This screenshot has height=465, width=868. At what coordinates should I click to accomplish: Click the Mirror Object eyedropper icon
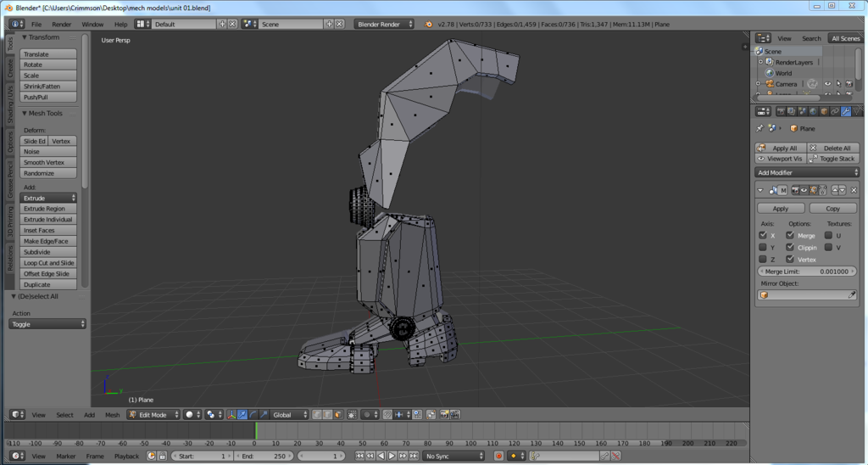(852, 295)
